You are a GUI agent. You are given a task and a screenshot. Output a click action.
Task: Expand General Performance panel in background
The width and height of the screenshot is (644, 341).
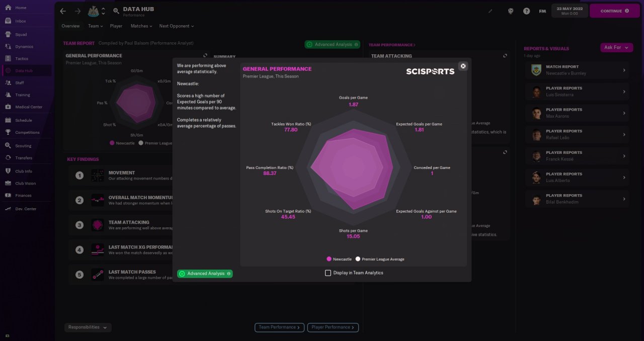205,56
